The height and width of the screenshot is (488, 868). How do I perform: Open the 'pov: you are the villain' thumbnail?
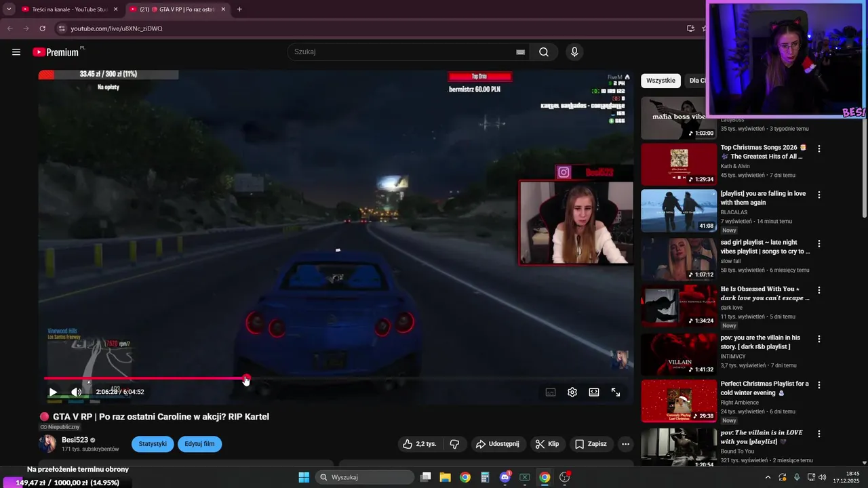[x=679, y=354]
